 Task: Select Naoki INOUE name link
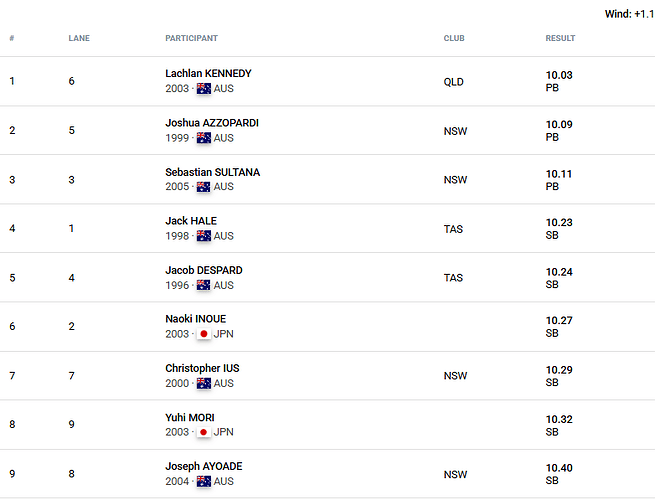point(196,319)
